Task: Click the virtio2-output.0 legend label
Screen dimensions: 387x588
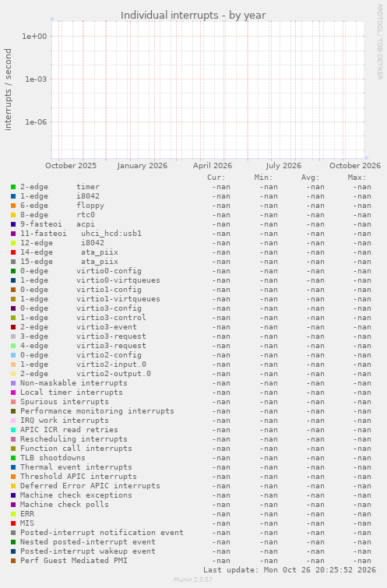Action: click(x=114, y=374)
